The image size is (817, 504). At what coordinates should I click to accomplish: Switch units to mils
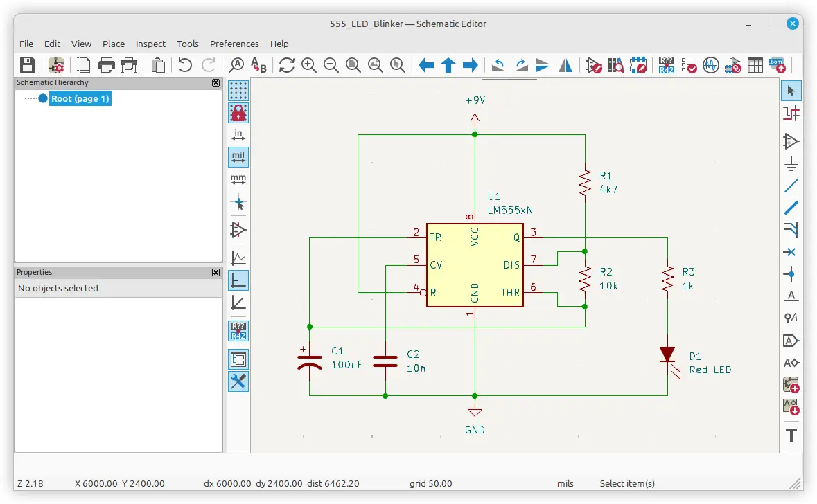click(x=238, y=156)
